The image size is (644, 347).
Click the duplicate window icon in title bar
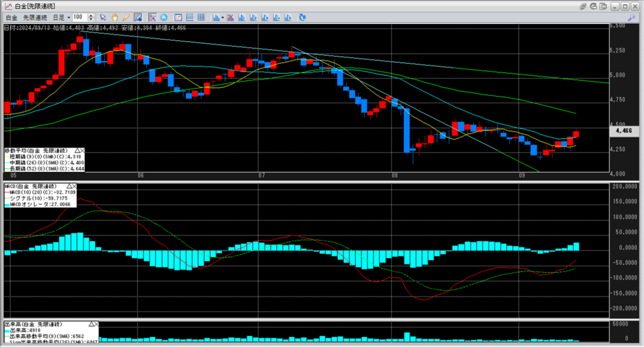click(603, 6)
